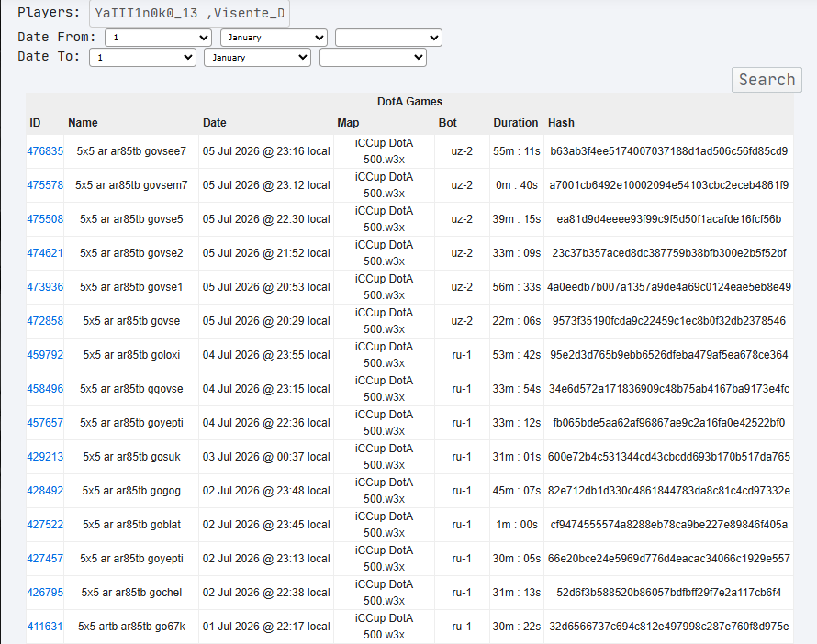Select game name '5x5 ar ar85tb govse2'
Viewport: 817px width, 644px height.
pos(131,253)
